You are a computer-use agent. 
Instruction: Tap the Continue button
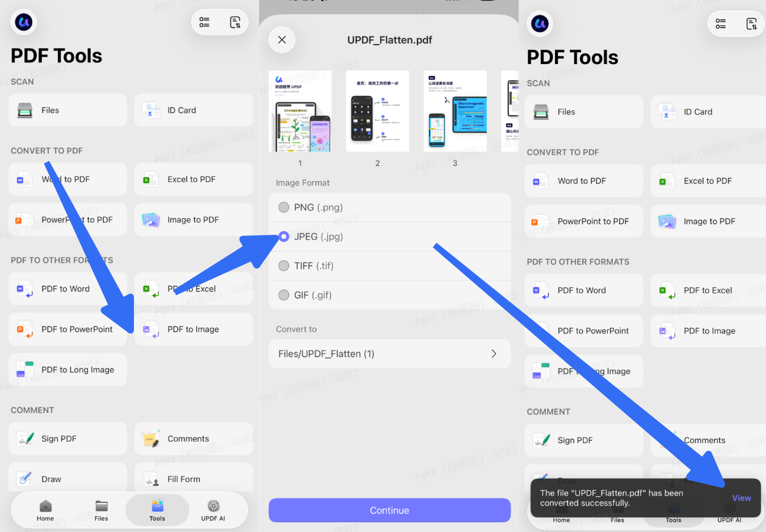[390, 510]
